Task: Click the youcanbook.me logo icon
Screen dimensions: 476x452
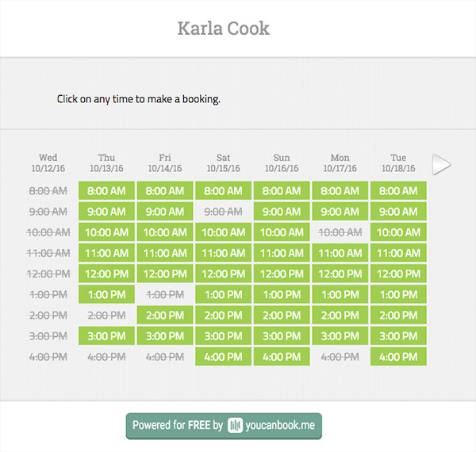Action: (x=235, y=425)
